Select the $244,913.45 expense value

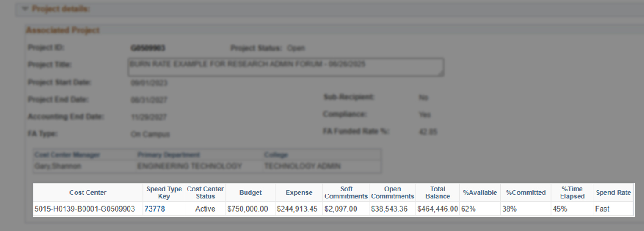click(x=297, y=209)
